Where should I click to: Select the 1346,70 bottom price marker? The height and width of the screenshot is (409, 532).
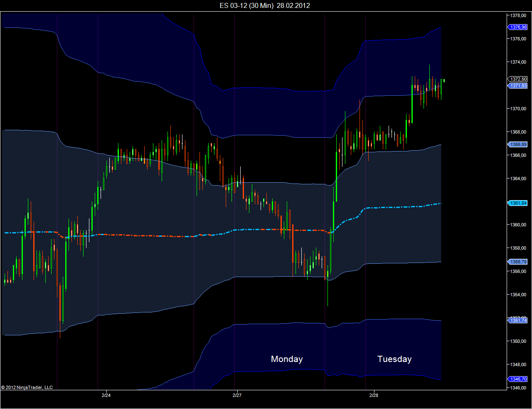click(x=518, y=379)
